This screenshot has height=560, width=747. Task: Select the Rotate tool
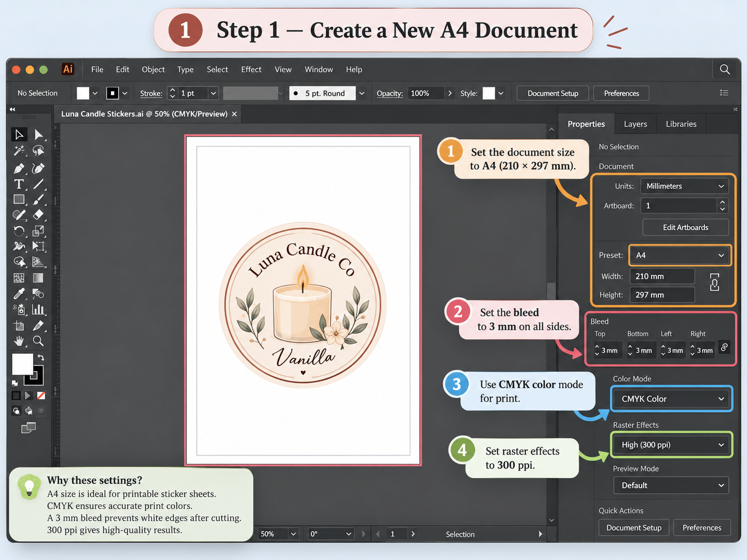coord(19,230)
